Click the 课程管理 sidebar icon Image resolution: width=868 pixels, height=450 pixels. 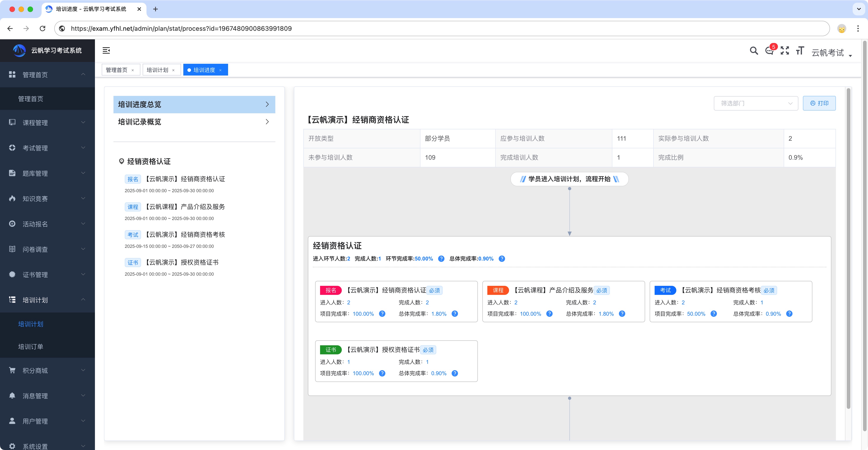pyautogui.click(x=12, y=122)
